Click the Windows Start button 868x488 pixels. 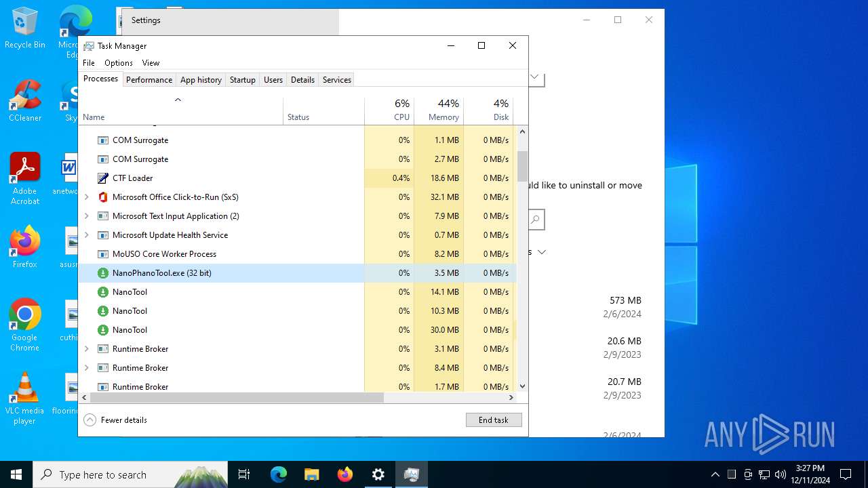(16, 474)
